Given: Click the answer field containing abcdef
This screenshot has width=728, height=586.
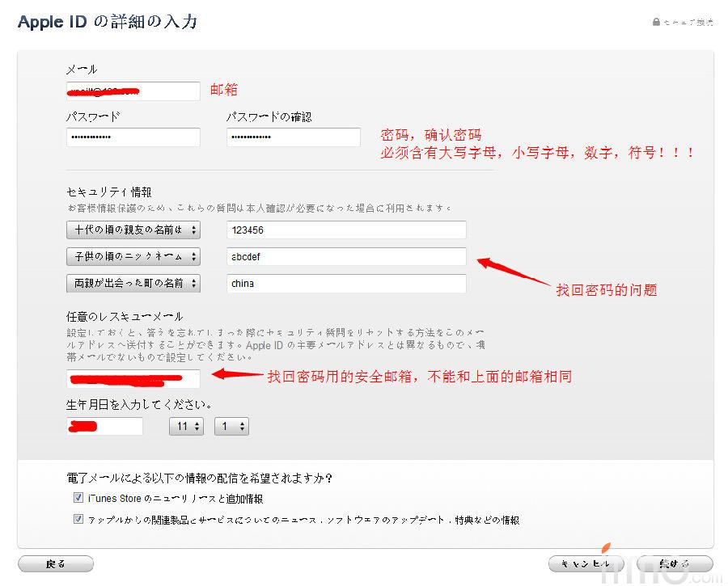Looking at the screenshot, I should 346,257.
